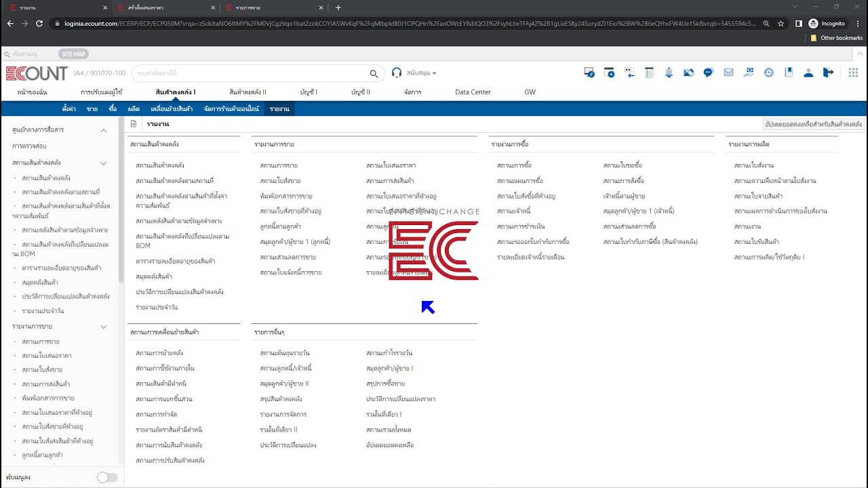868x488 pixels.
Task: Open the chat bubble messenger icon
Action: (708, 73)
